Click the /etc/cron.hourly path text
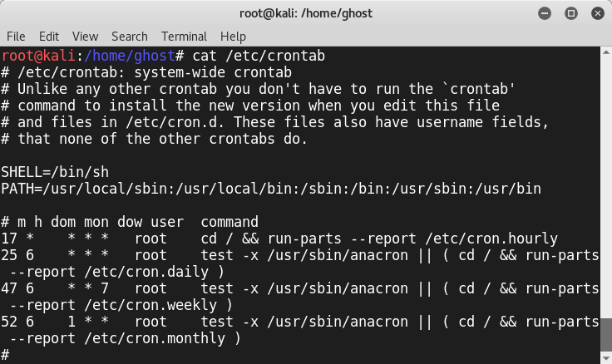The height and width of the screenshot is (364, 612). tap(491, 239)
